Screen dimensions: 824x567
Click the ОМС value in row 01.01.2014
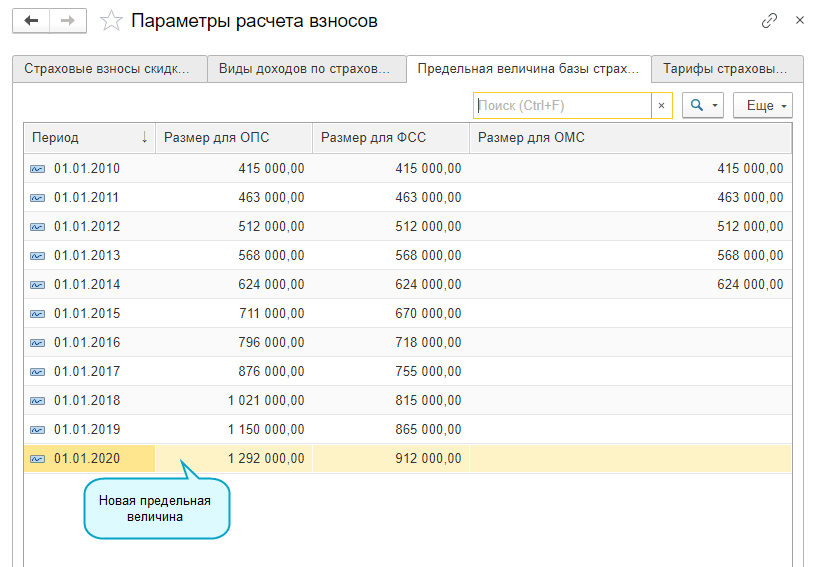coord(750,284)
